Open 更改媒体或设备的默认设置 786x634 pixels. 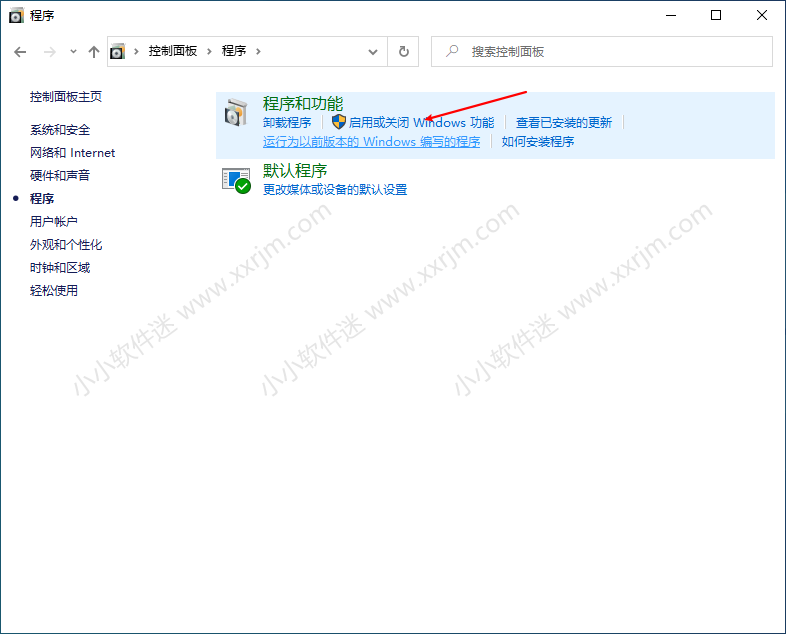pos(335,189)
